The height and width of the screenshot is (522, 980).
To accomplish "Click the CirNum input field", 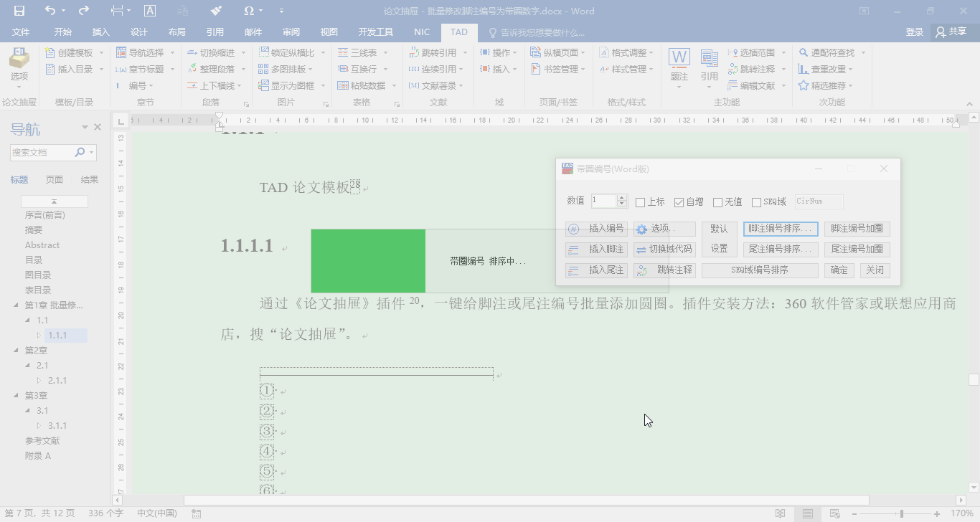I will click(x=818, y=201).
